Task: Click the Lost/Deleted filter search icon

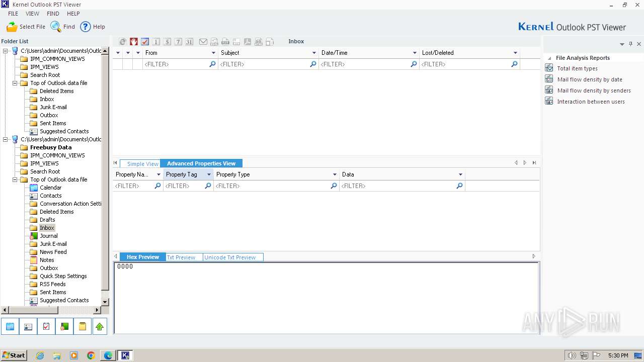Action: 514,64
